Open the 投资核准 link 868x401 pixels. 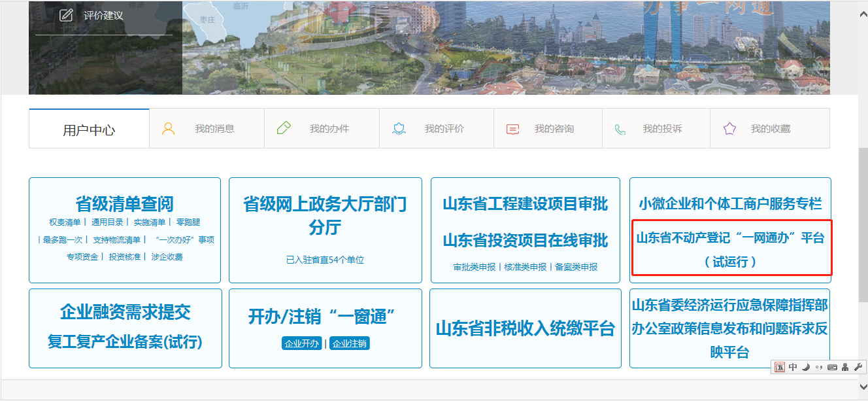125,257
